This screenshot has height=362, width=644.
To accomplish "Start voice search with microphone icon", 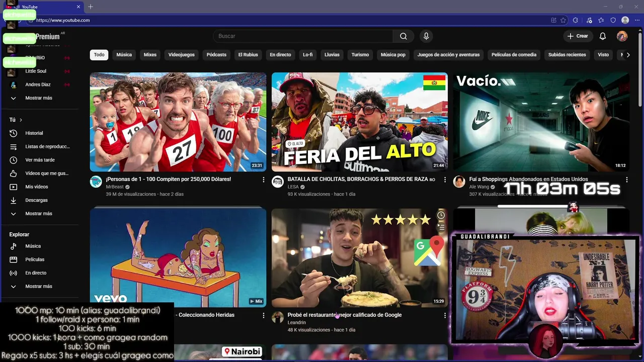I will [x=426, y=36].
